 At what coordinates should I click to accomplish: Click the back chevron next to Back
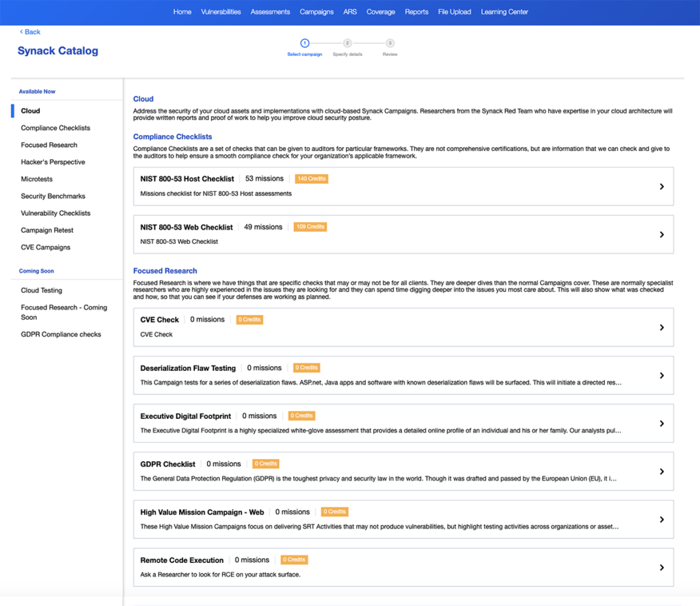point(20,31)
